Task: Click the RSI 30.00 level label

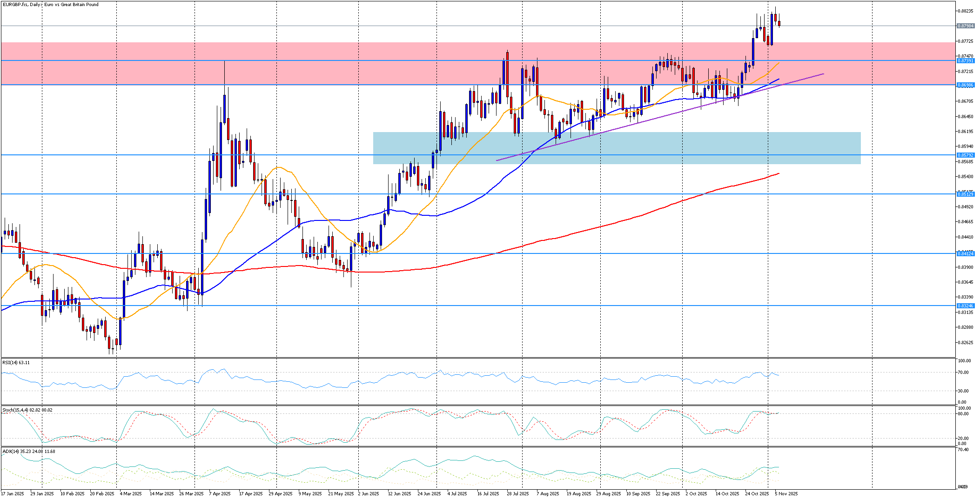Action: pyautogui.click(x=964, y=391)
